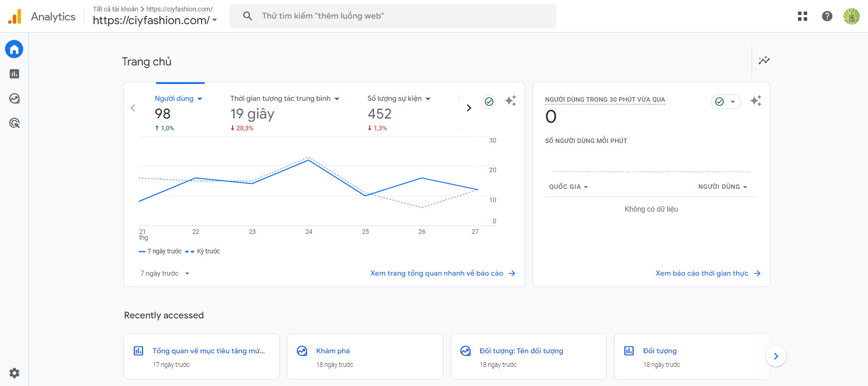Click the Tất cả tài khoản breadcrumb
This screenshot has width=868, height=386.
coord(115,9)
